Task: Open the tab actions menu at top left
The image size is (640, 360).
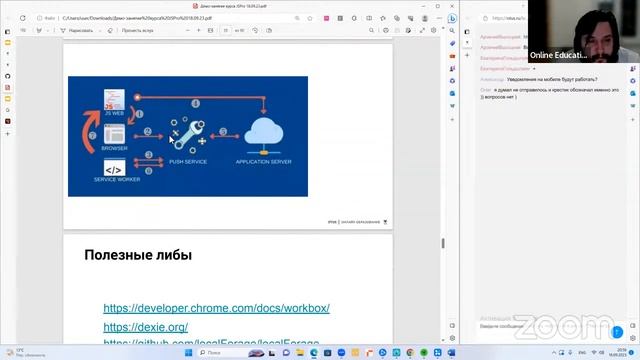Action: [7, 31]
